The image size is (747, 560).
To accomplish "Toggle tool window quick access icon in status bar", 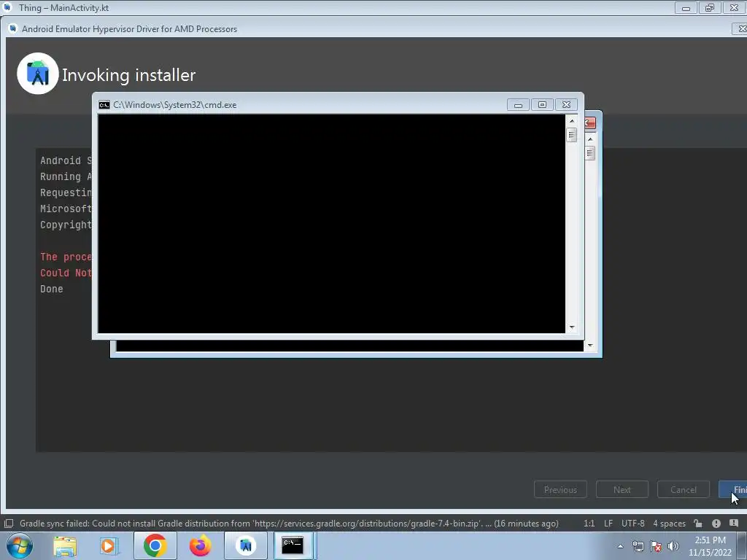I will [9, 524].
